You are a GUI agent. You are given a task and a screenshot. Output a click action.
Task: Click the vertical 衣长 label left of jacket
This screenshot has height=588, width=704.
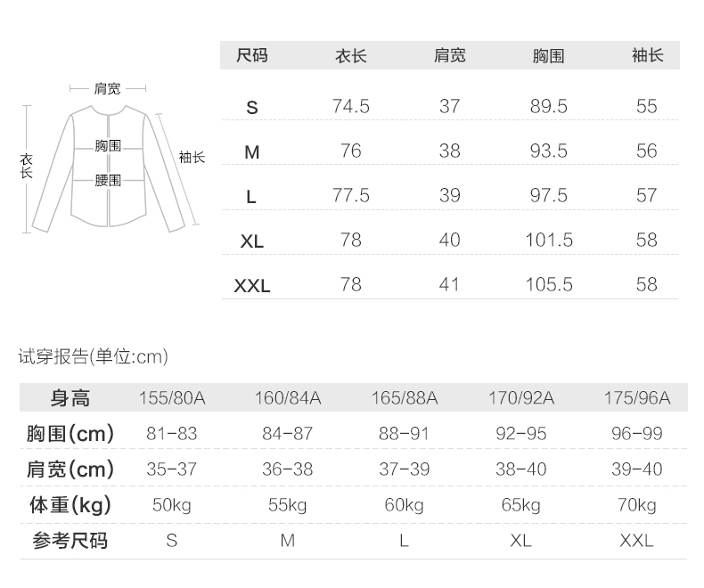(27, 166)
